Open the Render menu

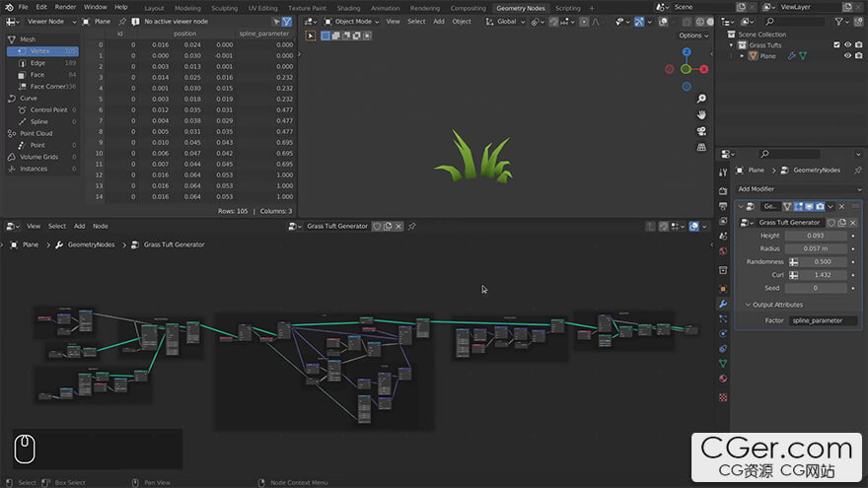[65, 7]
